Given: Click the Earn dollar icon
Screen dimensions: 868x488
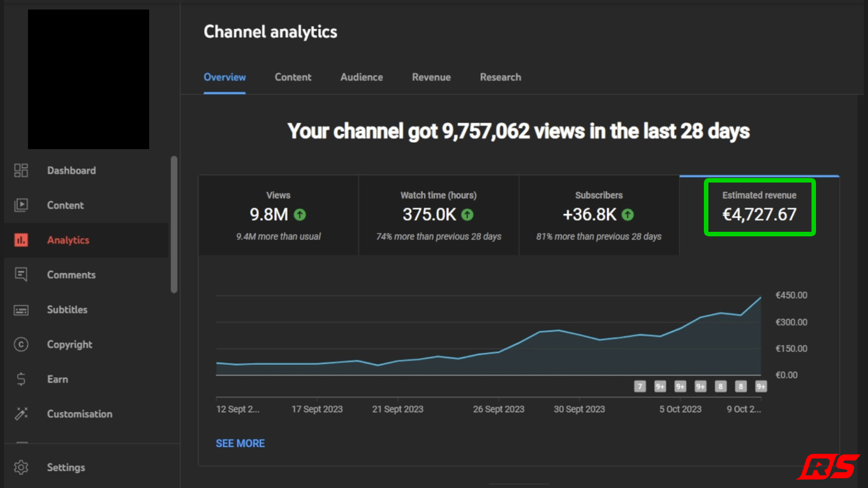Looking at the screenshot, I should (x=21, y=379).
